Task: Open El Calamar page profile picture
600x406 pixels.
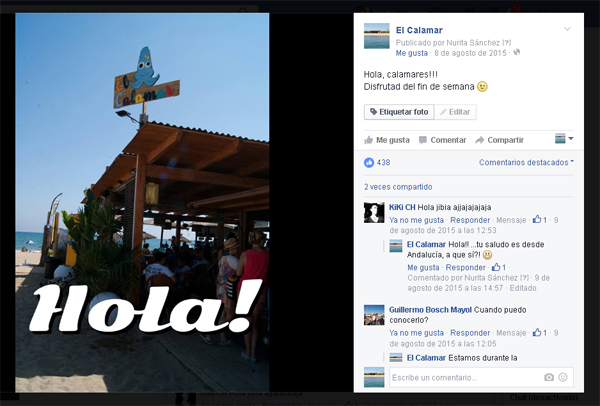Action: tap(377, 36)
